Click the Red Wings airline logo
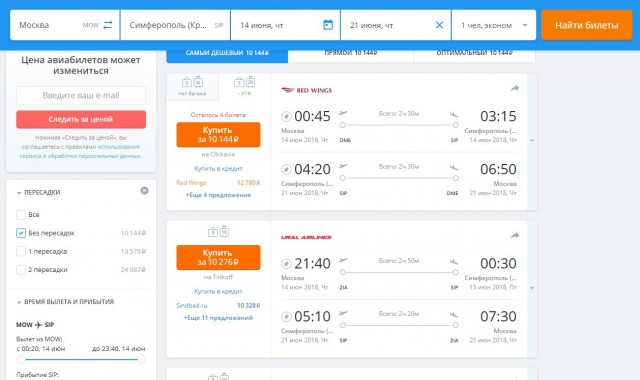This screenshot has height=380, width=640. point(307,90)
